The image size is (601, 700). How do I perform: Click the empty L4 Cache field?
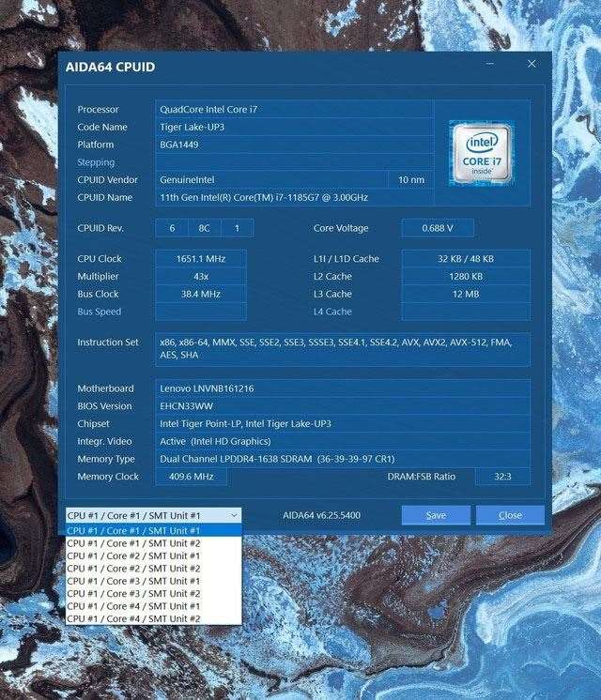pyautogui.click(x=466, y=312)
